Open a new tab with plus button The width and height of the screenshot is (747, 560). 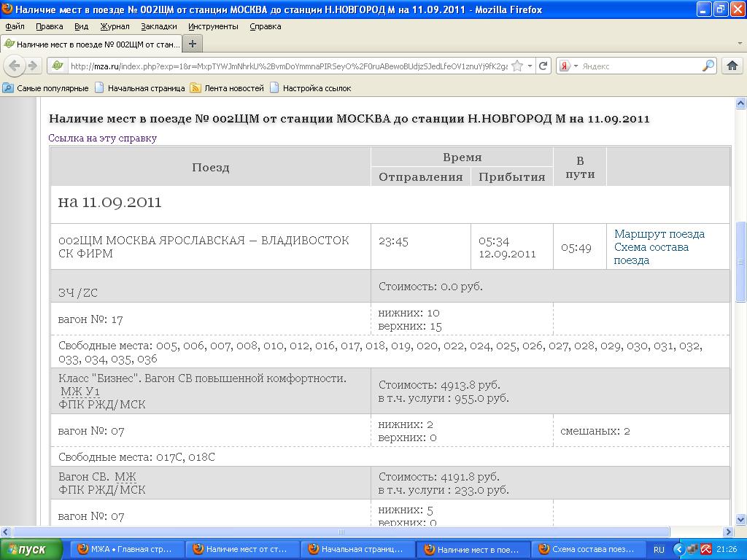[193, 44]
